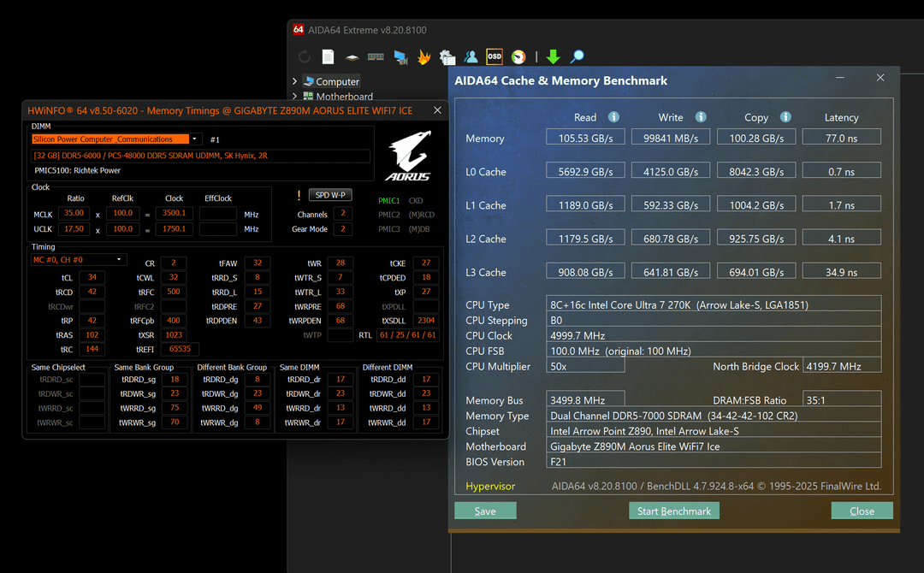Viewport: 924px width, 573px height.
Task: Launch the flame System Stability Test icon
Action: [x=423, y=56]
